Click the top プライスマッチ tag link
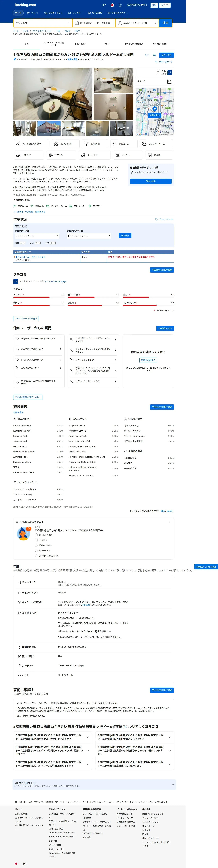The height and width of the screenshot is (868, 218). pos(164,62)
